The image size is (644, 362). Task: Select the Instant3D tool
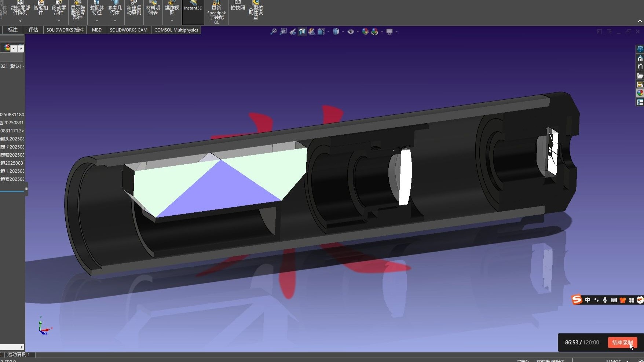point(193,7)
